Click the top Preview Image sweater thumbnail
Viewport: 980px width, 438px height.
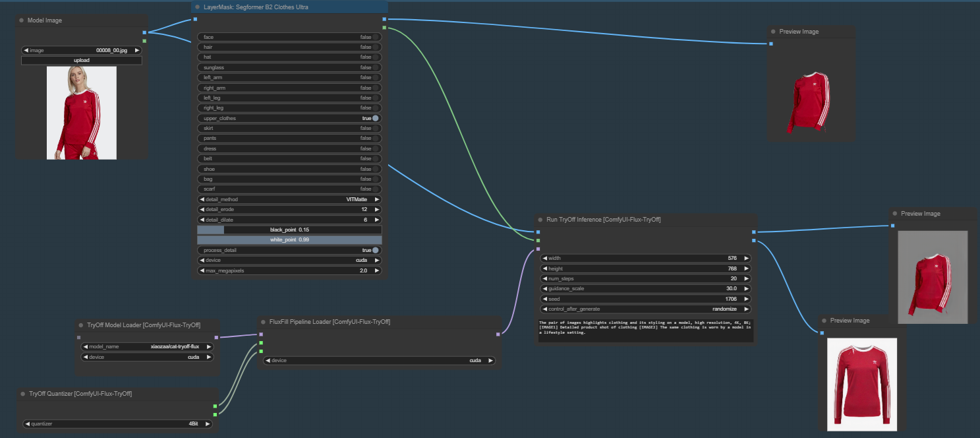pos(811,102)
